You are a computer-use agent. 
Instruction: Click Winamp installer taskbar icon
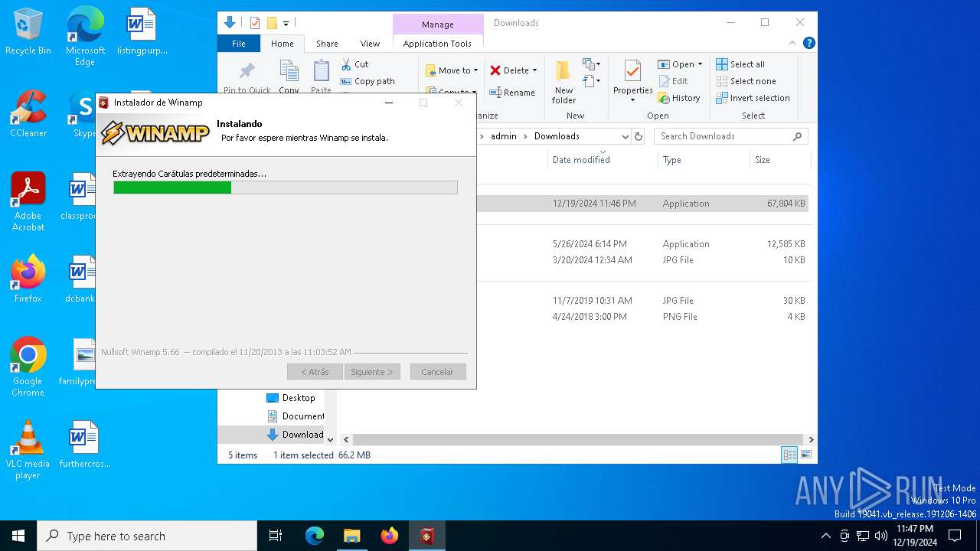(426, 536)
